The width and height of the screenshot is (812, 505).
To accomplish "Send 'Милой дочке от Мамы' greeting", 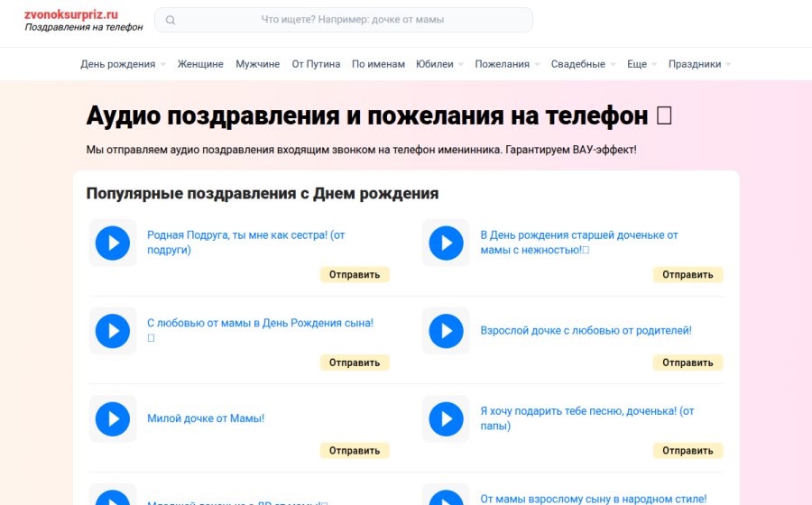I will [355, 451].
